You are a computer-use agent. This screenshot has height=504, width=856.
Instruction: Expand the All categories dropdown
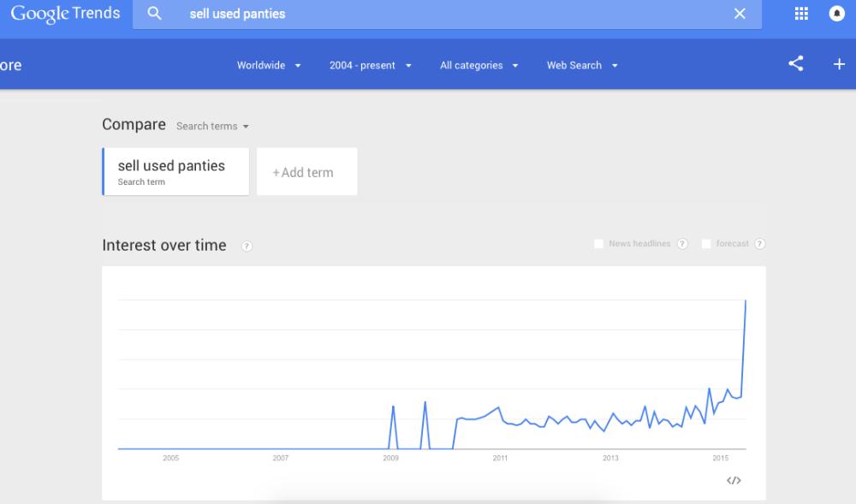pyautogui.click(x=479, y=65)
